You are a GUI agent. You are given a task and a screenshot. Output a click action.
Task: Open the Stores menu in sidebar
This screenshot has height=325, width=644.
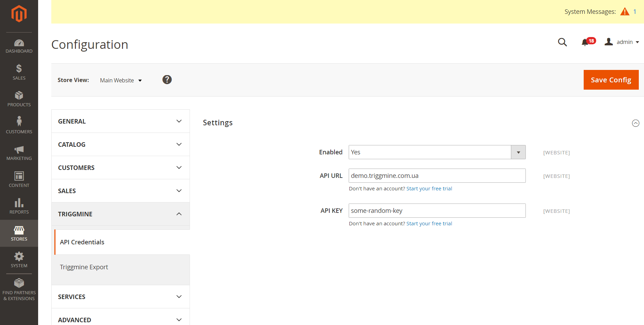tap(19, 233)
